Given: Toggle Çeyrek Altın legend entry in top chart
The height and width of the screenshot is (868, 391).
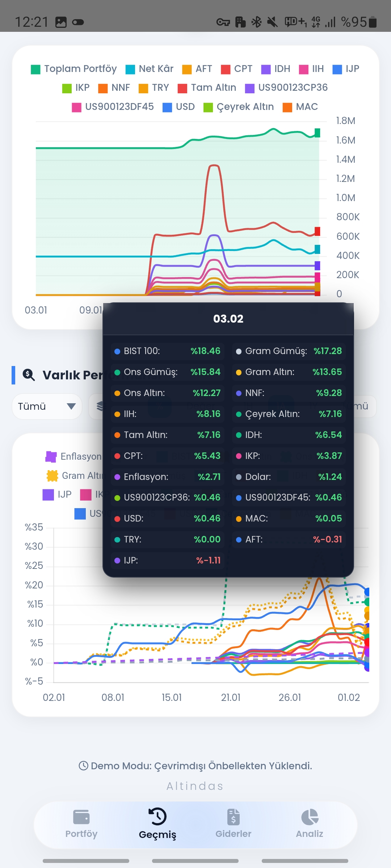Looking at the screenshot, I should coord(239,107).
